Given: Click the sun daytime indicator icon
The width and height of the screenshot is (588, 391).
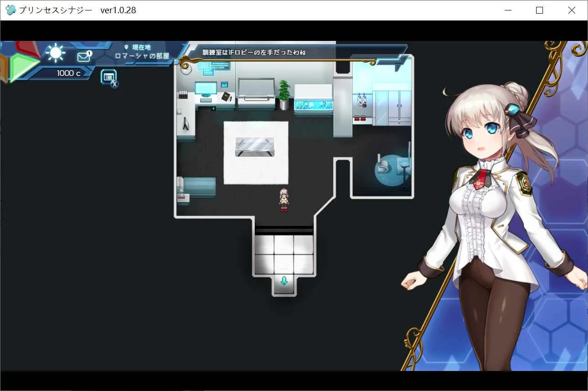Looking at the screenshot, I should click(56, 53).
